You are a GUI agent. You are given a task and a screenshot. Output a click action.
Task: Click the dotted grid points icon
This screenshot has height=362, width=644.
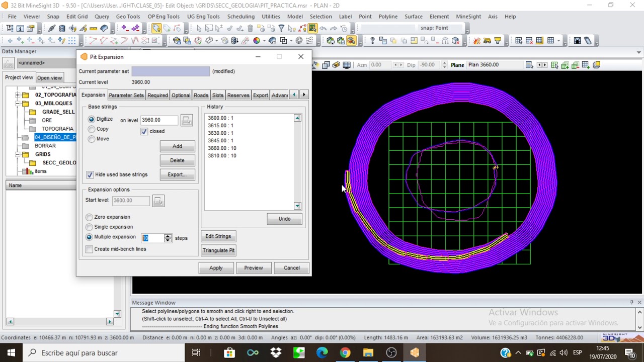(72, 40)
